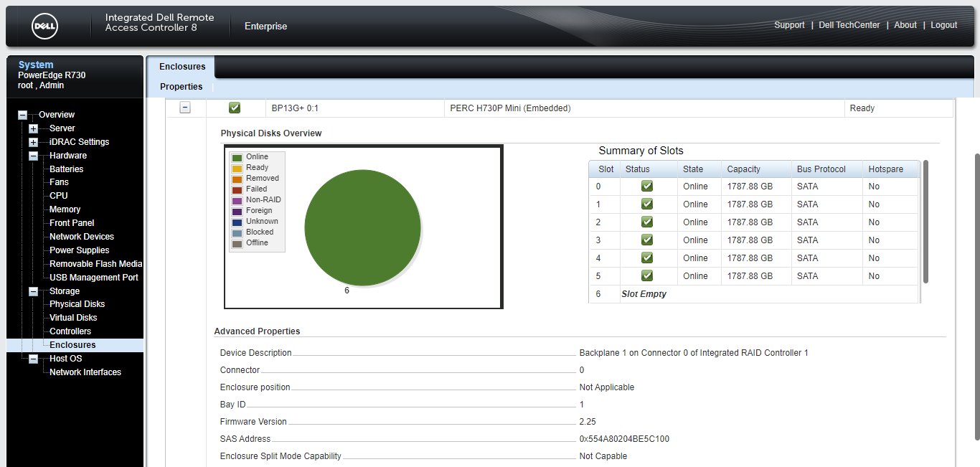980x467 pixels.
Task: Click the Physical Disks Overview heading
Action: 271,133
